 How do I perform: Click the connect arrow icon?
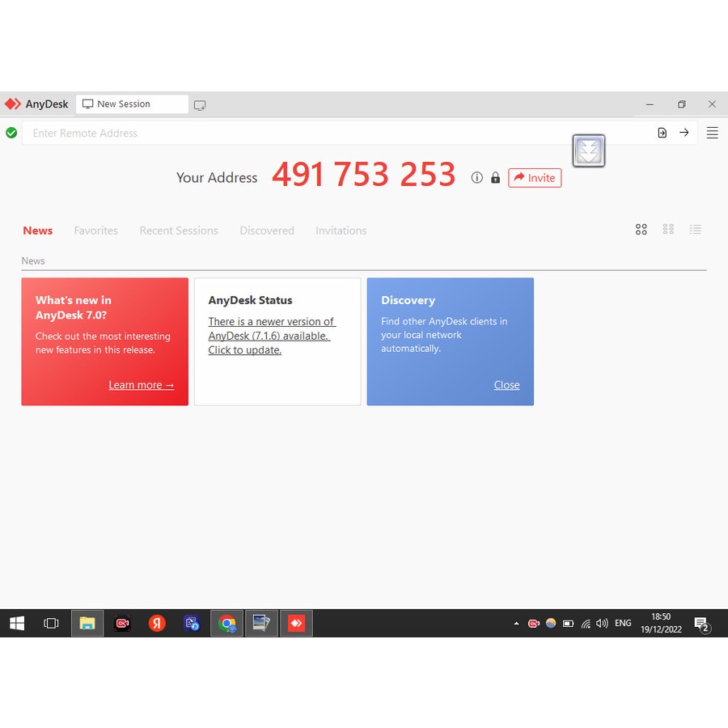point(684,133)
